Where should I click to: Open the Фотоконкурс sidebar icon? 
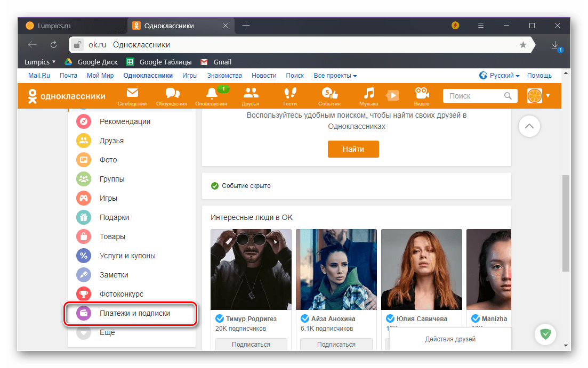84,293
